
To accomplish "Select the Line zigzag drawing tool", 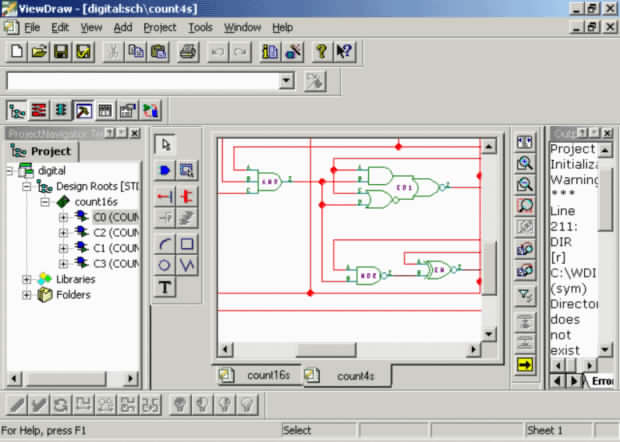I will [x=187, y=265].
